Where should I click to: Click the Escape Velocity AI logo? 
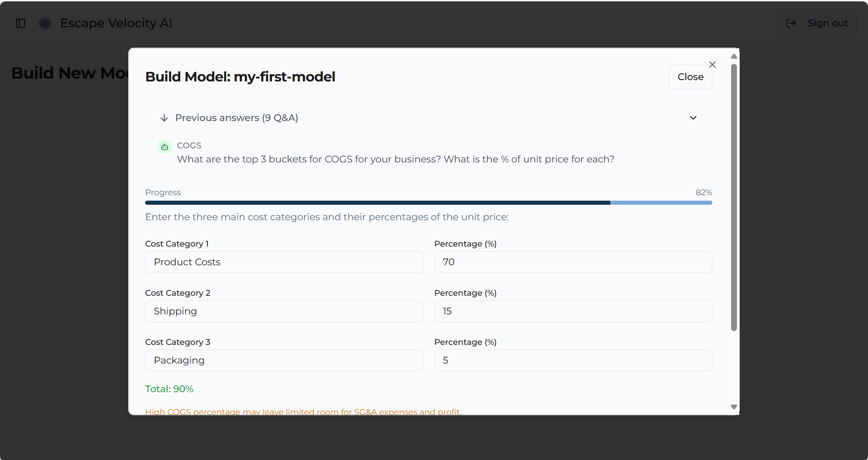[x=45, y=23]
